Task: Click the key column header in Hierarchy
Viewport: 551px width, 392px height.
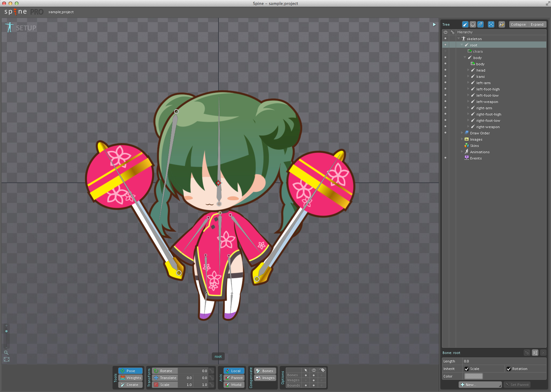Action: coord(453,32)
